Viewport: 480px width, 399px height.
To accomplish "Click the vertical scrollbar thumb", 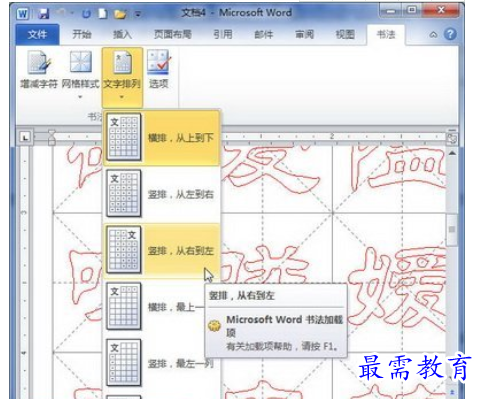I will click(x=452, y=230).
